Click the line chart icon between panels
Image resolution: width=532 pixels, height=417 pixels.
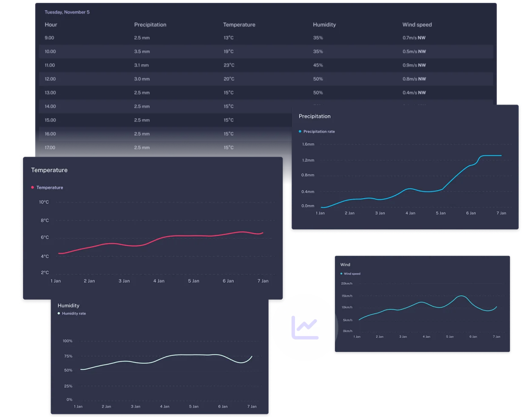[x=305, y=327]
